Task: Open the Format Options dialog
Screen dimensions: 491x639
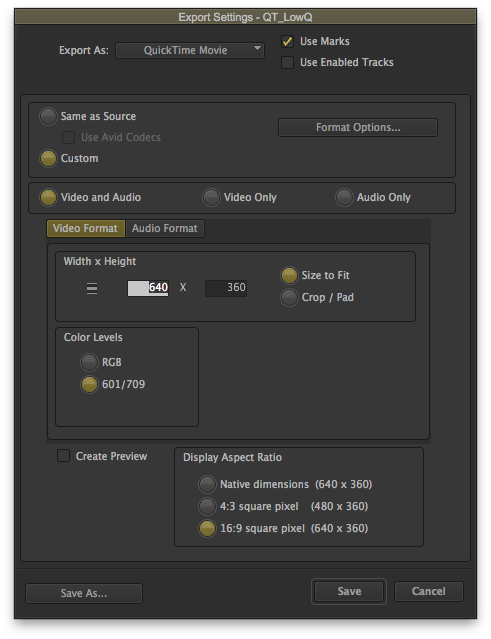Action: coord(358,128)
